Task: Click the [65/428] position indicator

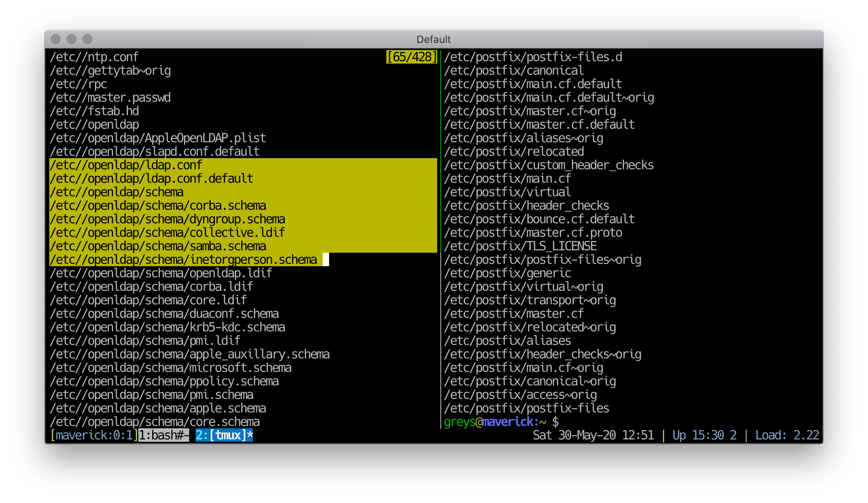Action: (x=411, y=57)
